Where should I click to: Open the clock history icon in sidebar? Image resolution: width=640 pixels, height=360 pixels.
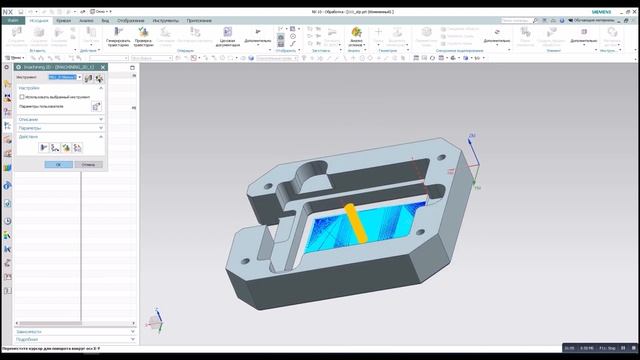pos(7,221)
